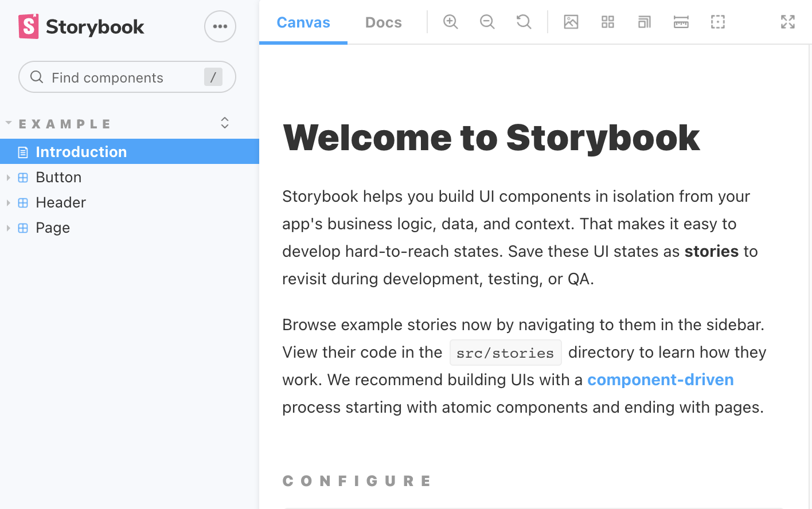Click the Header component grid icon
The height and width of the screenshot is (509, 812).
pos(23,202)
